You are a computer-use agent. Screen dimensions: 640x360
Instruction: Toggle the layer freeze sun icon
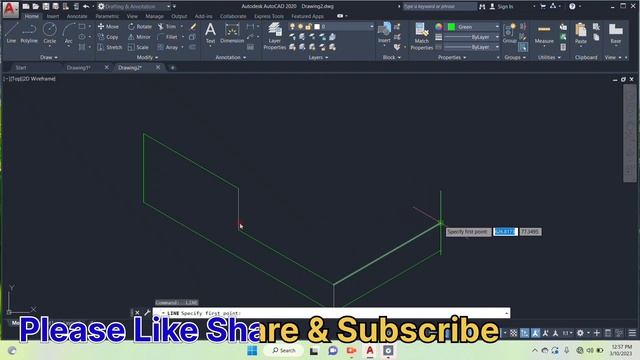coord(300,27)
